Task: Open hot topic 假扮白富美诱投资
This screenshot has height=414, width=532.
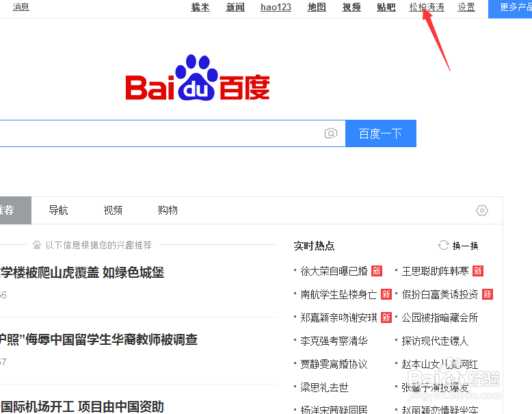Action: tap(440, 294)
